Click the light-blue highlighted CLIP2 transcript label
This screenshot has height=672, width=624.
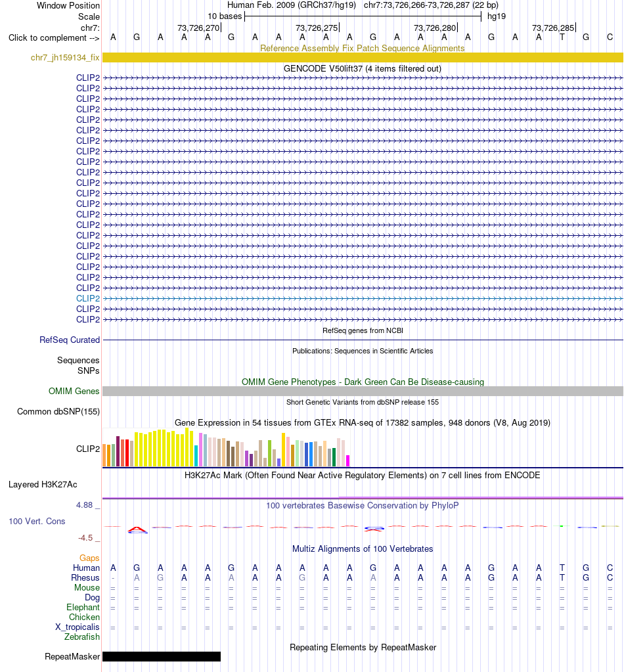pyautogui.click(x=88, y=298)
